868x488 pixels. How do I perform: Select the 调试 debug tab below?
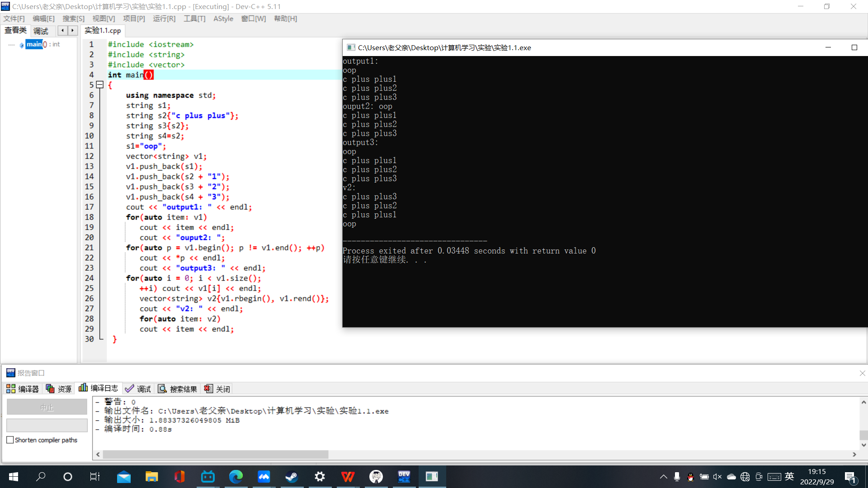pyautogui.click(x=138, y=389)
